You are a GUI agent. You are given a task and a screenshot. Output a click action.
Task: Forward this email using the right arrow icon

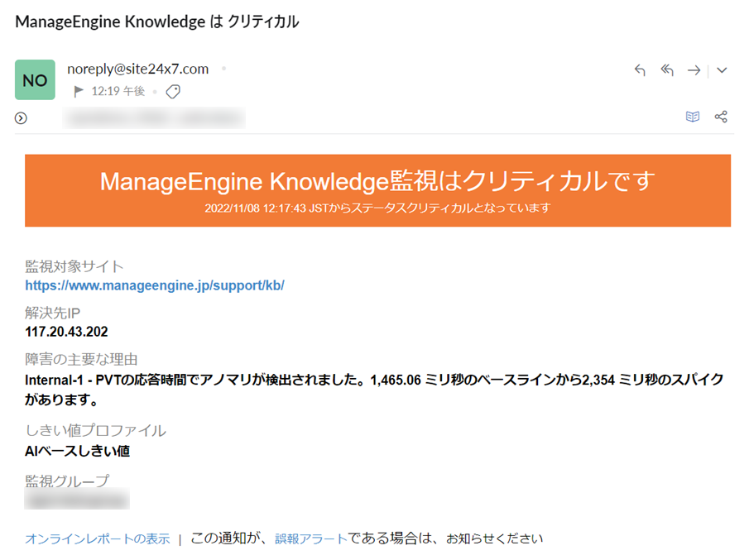[694, 70]
